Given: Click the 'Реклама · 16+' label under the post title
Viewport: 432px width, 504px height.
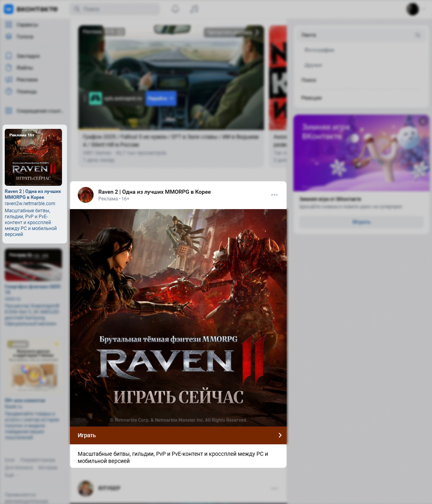Looking at the screenshot, I should tap(114, 199).
